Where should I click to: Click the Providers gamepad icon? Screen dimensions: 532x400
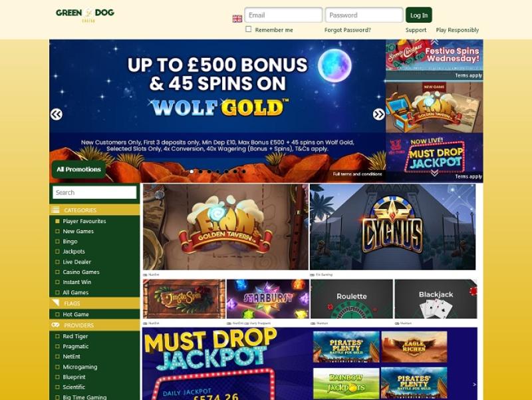pyautogui.click(x=55, y=325)
